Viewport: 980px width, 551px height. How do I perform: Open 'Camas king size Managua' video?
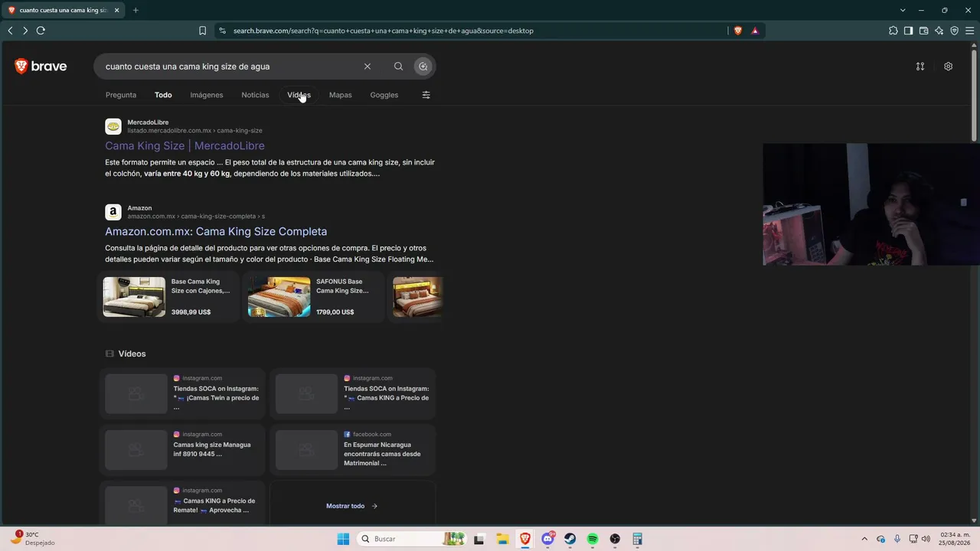182,450
